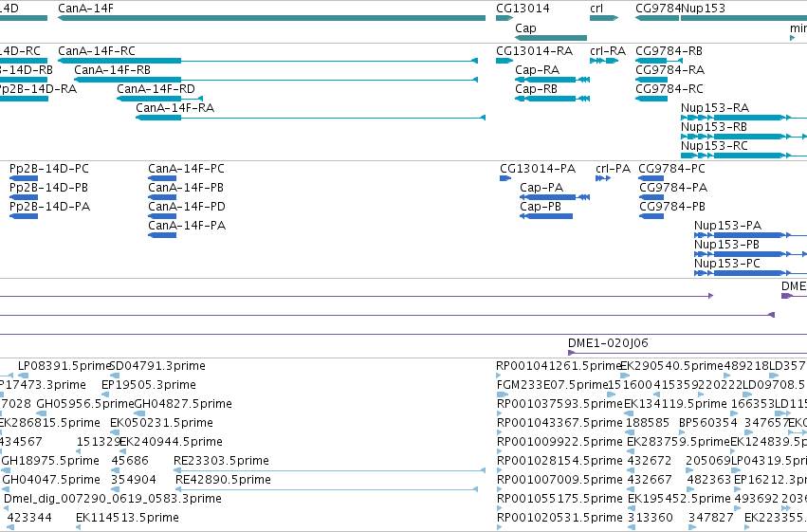Select the CanA-14F-RC transcript label
The height and width of the screenshot is (532, 807).
coord(96,51)
